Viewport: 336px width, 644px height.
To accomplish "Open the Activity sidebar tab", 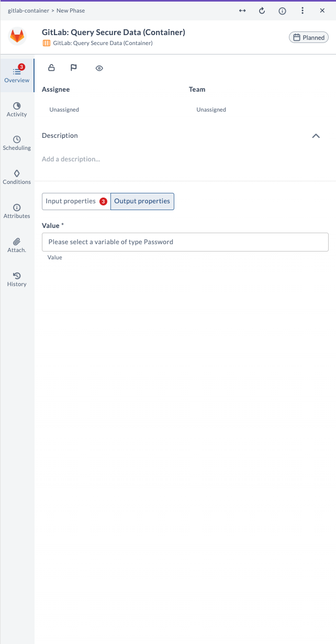I will point(17,110).
